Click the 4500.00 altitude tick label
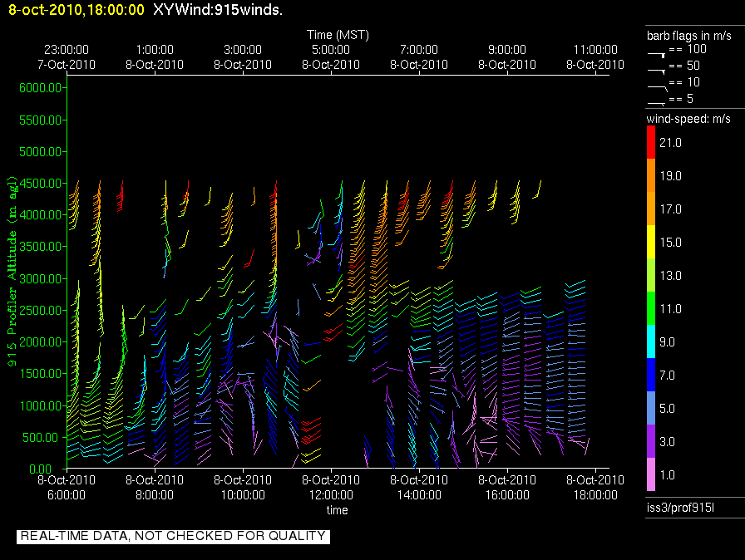Viewport: 745px width, 560px height. point(41,183)
